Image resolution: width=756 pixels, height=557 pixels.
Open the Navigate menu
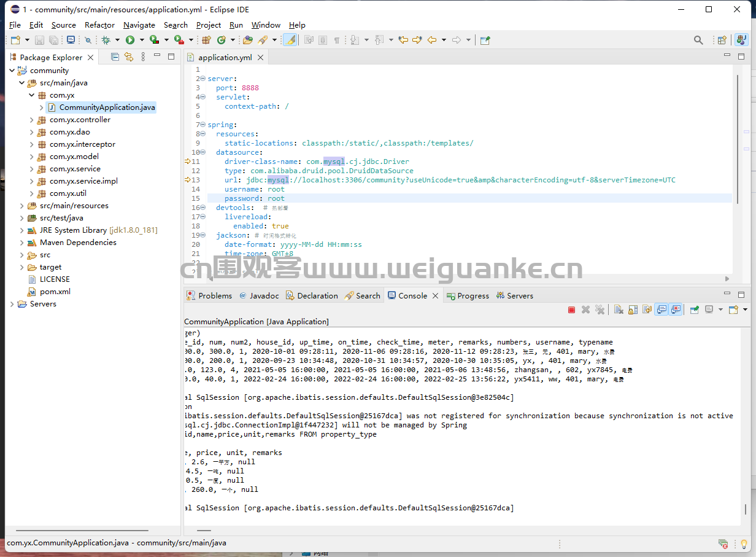(139, 25)
